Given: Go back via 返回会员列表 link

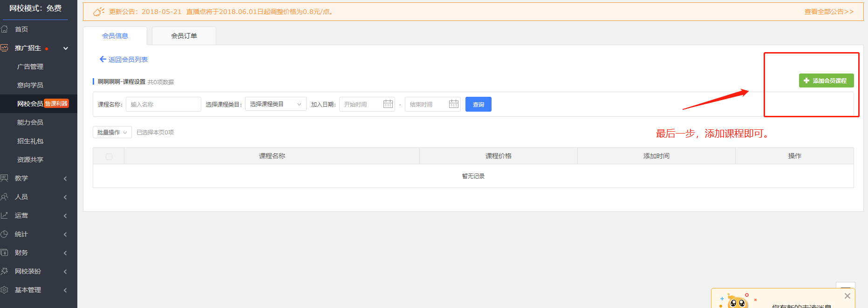Looking at the screenshot, I should (124, 60).
